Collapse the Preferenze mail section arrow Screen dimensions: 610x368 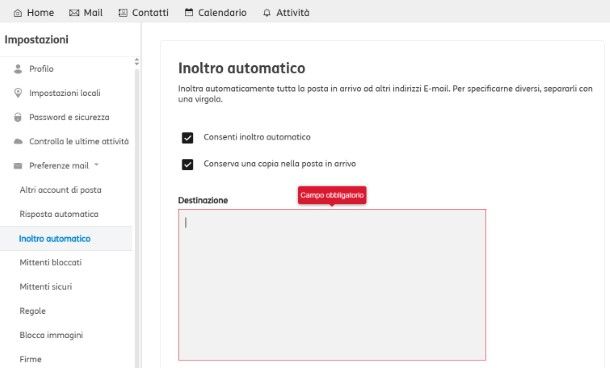(96, 165)
